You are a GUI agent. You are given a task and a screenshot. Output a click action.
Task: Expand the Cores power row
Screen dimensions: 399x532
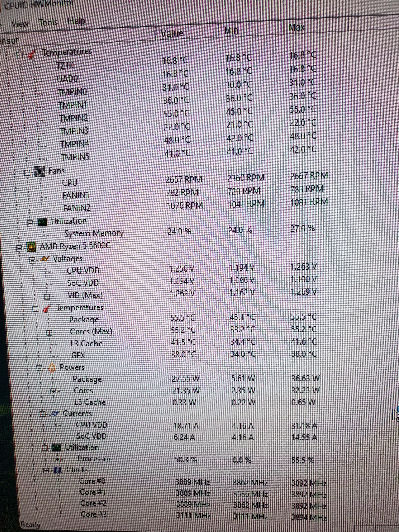click(53, 391)
